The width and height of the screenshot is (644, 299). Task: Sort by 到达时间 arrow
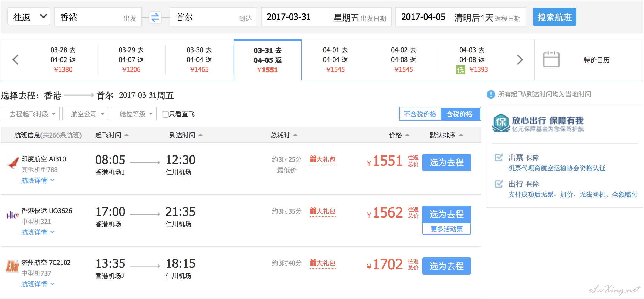201,135
